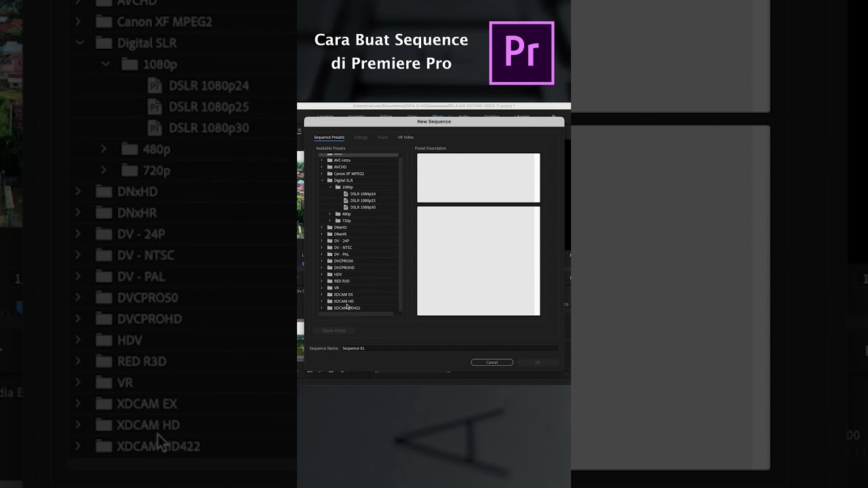This screenshot has height=488, width=868.
Task: Select the "XDCAM HD422" folder label
Action: (347, 308)
